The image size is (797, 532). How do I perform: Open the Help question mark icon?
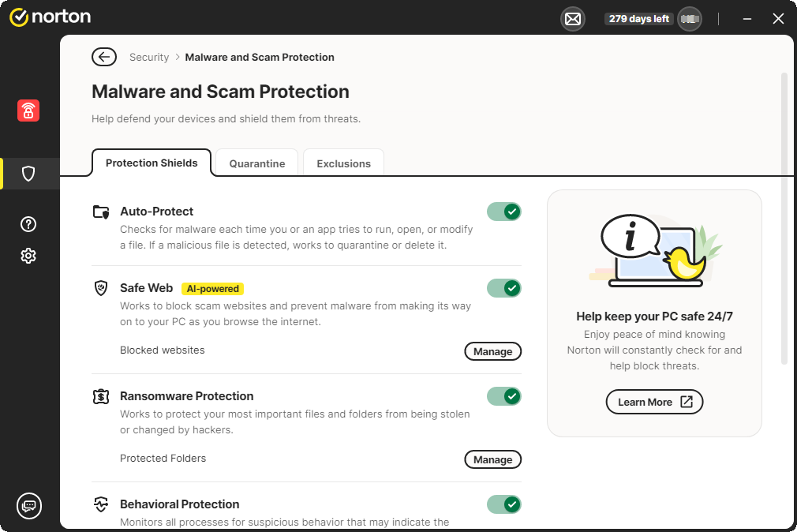[28, 224]
